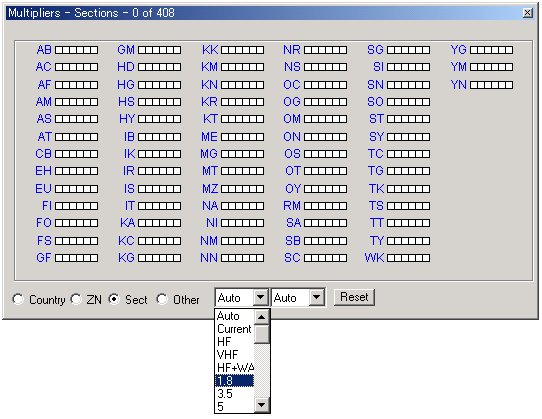Click the dropdown list scroll up arrow
542x419 pixels.
pos(262,317)
